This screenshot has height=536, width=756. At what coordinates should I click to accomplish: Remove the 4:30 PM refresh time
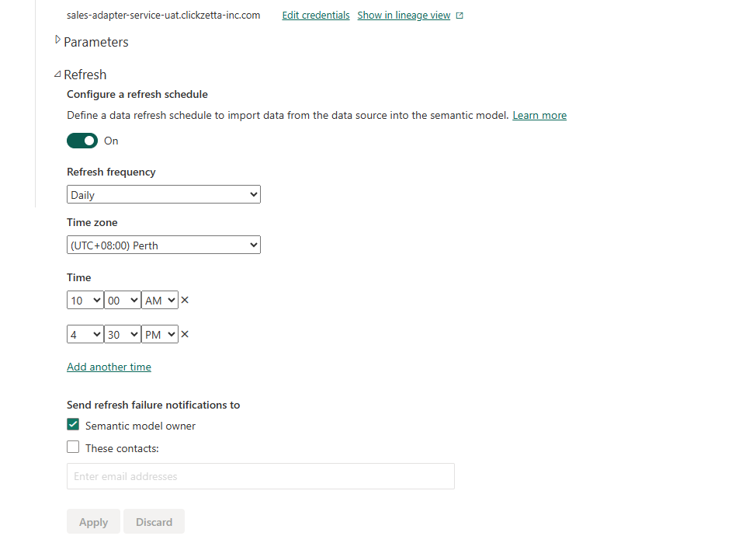(x=185, y=334)
